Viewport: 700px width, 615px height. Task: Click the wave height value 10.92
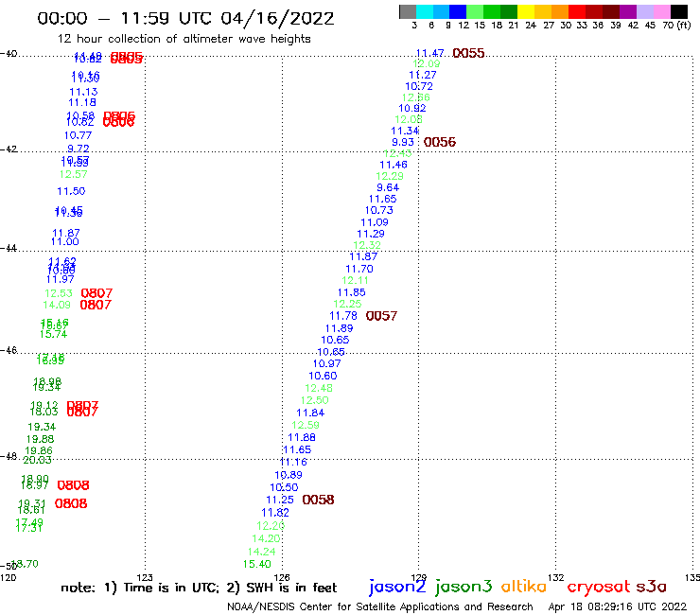coord(412,108)
